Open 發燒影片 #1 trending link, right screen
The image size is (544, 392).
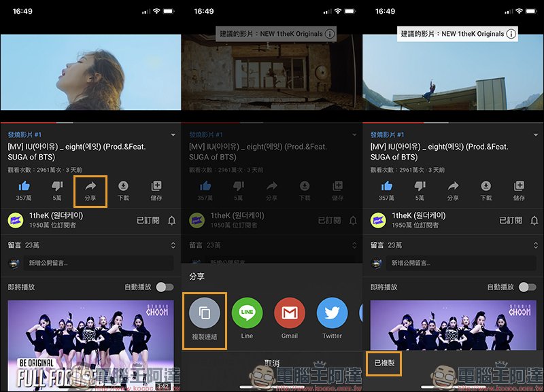coord(387,135)
